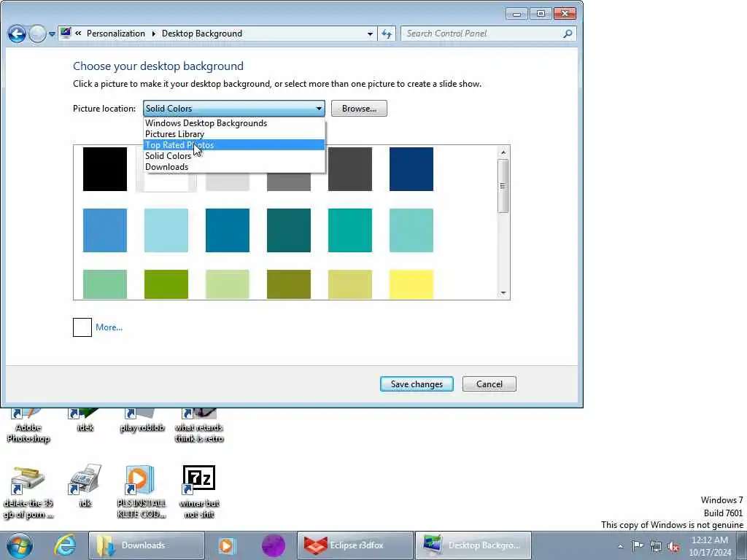
Task: Click the Personalization breadcrumb
Action: pos(116,34)
